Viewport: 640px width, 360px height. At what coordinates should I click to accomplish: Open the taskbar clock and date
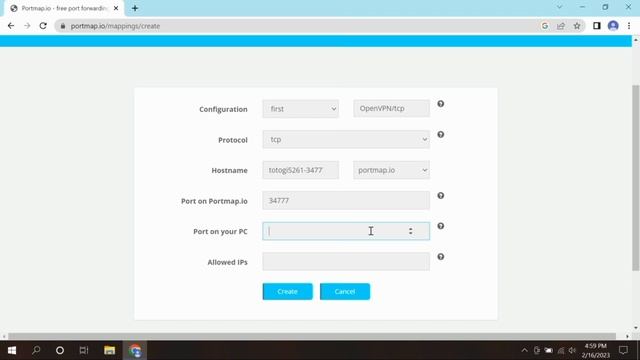pos(596,351)
